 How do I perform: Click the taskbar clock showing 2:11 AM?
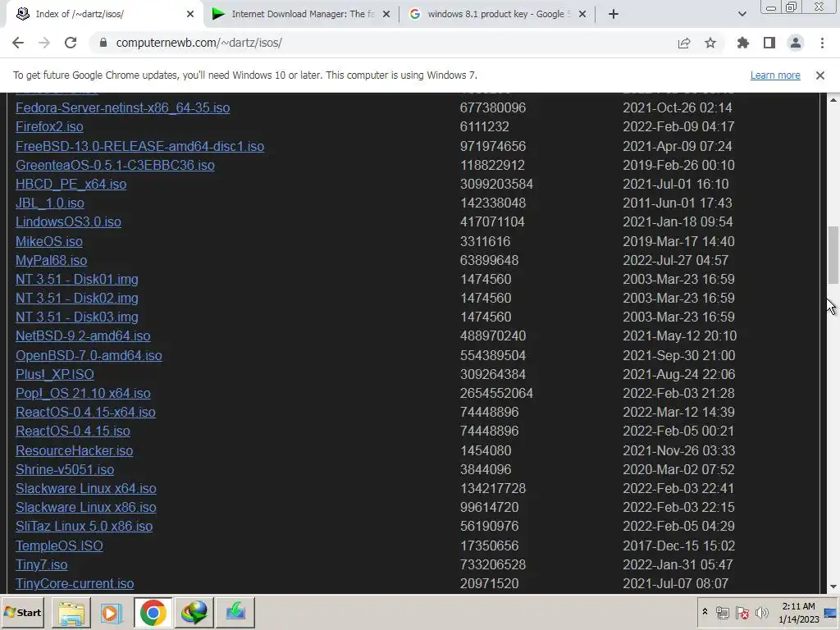pos(798,612)
